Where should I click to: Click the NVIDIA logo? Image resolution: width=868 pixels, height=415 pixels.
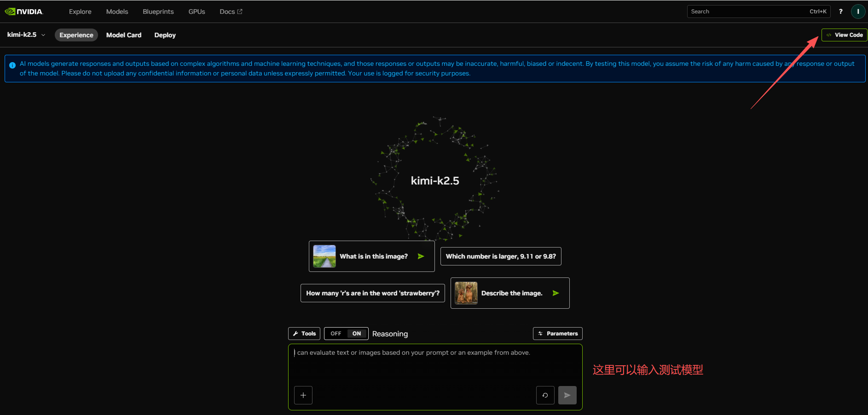pyautogui.click(x=24, y=12)
